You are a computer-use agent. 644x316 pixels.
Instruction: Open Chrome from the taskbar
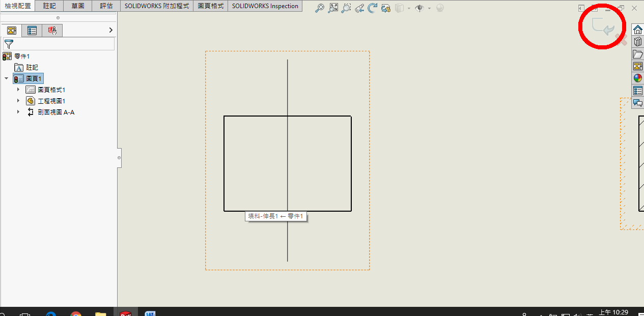(x=76, y=313)
